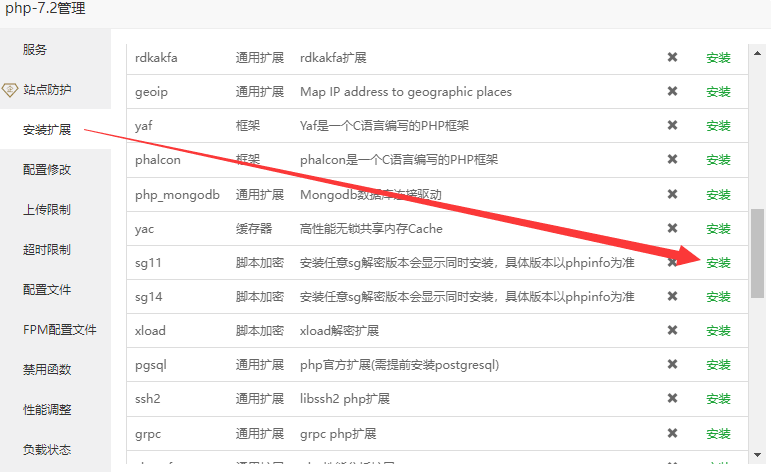Install the php_mongodb extension
This screenshot has width=771, height=472.
click(x=718, y=194)
